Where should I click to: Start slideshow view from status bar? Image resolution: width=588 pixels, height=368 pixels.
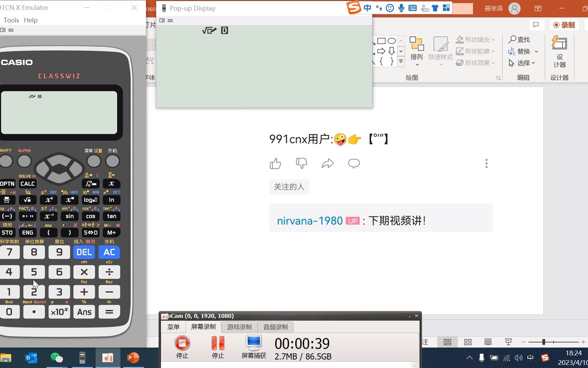pos(508,342)
